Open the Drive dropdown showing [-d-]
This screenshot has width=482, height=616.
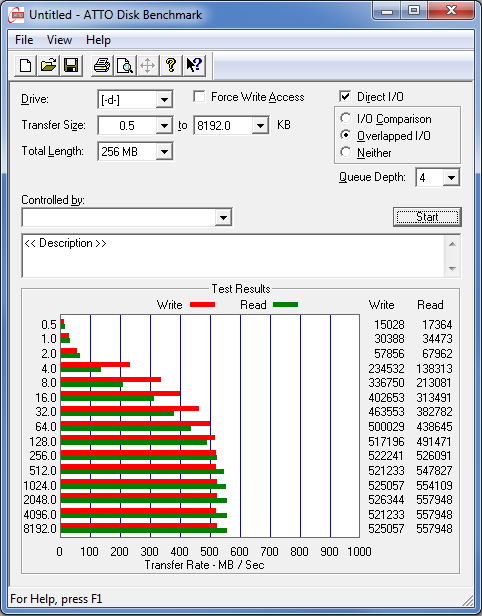[135, 100]
